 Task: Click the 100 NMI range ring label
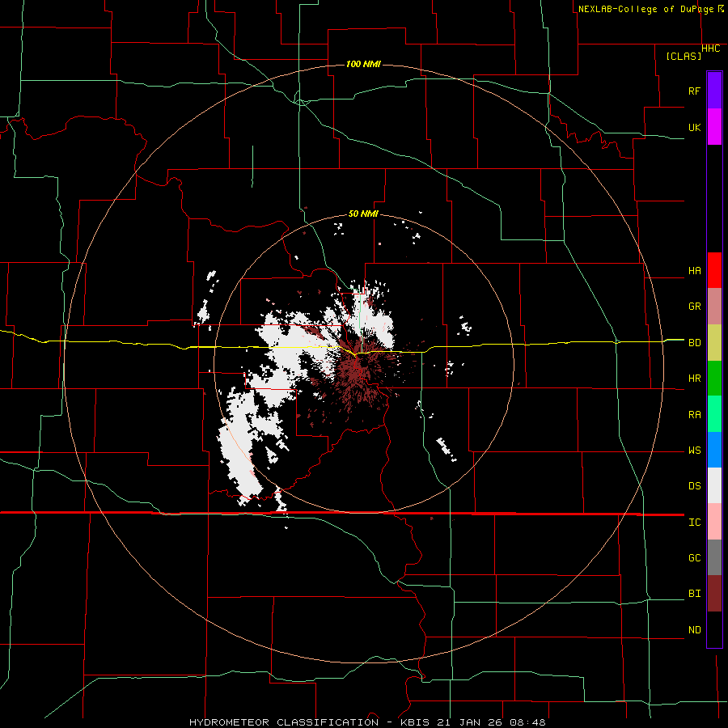coord(363,64)
